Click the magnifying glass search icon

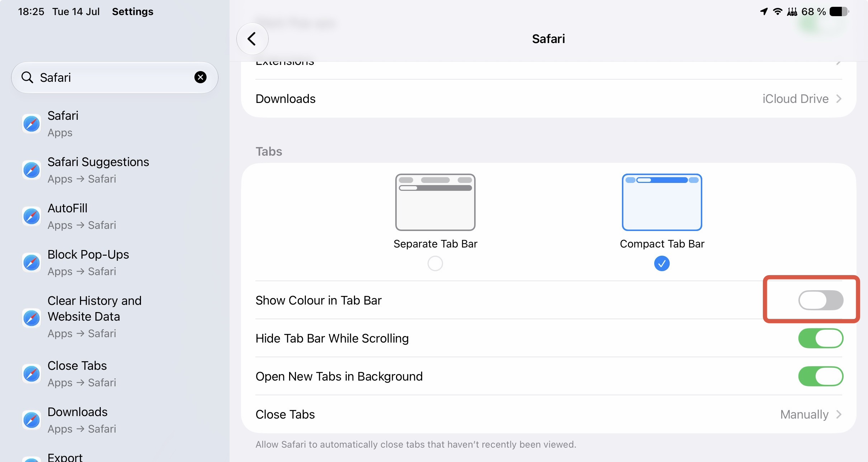(27, 77)
